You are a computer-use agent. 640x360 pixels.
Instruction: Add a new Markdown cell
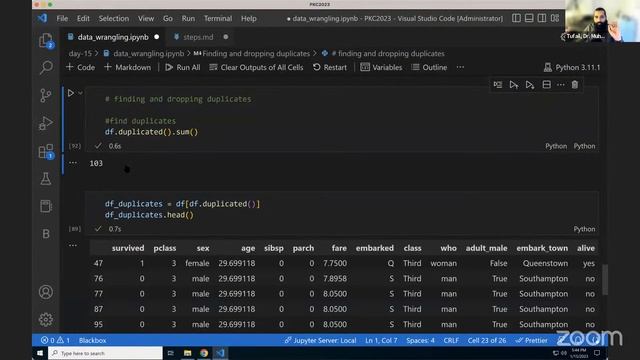pyautogui.click(x=127, y=67)
